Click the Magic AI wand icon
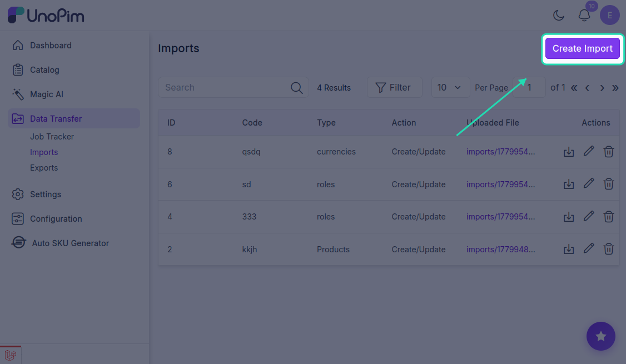626x364 pixels. [x=18, y=94]
